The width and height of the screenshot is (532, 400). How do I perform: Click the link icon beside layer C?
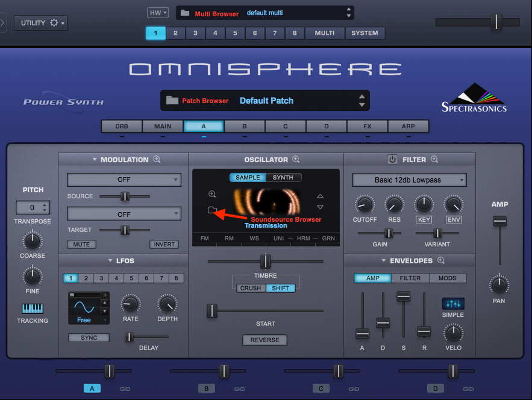click(354, 389)
